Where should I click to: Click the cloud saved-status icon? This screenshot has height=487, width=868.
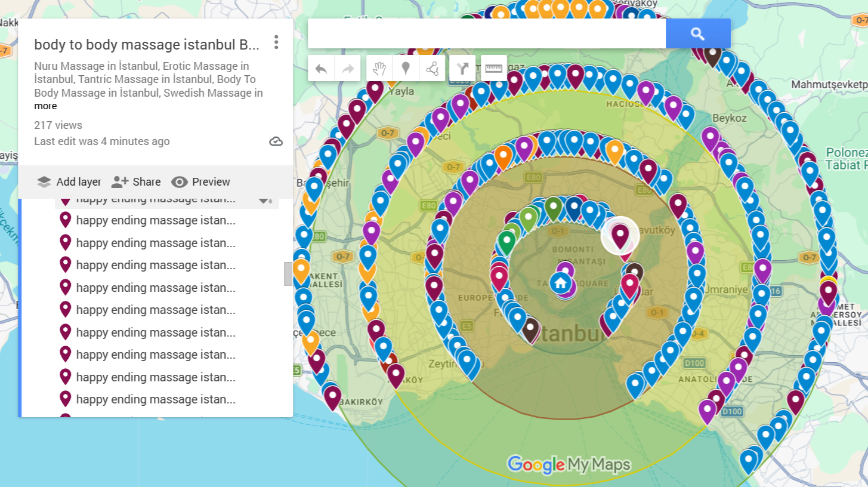tap(276, 141)
